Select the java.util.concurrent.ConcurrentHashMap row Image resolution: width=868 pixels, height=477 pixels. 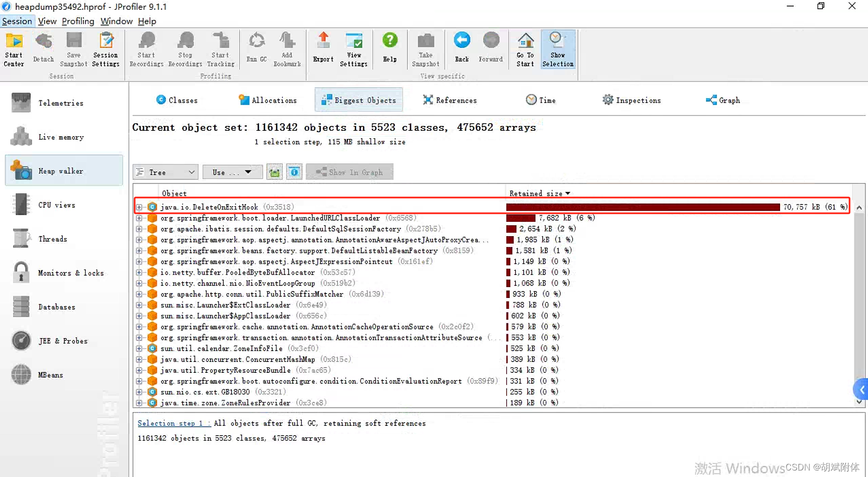(x=493, y=359)
